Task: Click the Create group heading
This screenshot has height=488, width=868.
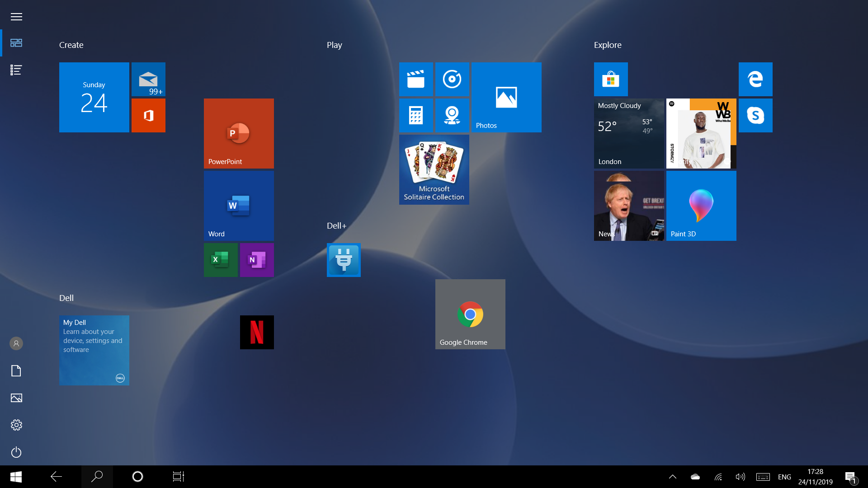Action: pyautogui.click(x=71, y=45)
